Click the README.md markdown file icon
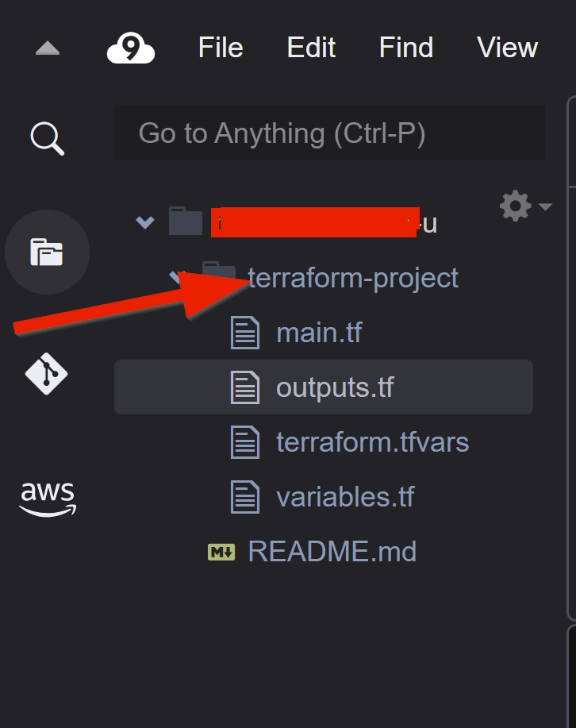This screenshot has width=576, height=728. [x=221, y=552]
